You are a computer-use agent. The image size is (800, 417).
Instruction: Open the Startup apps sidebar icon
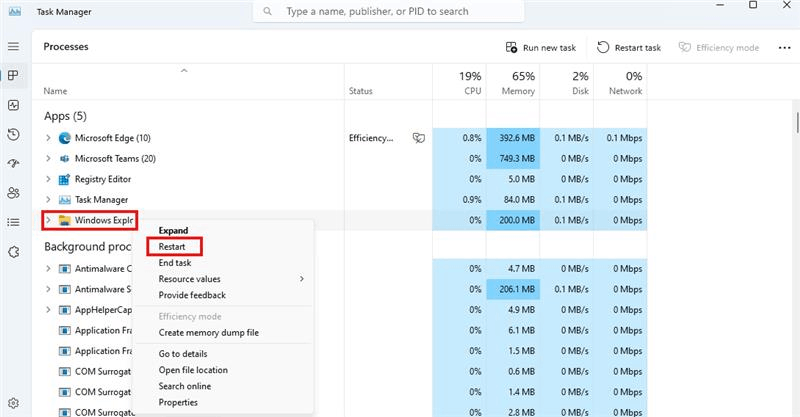coord(13,164)
